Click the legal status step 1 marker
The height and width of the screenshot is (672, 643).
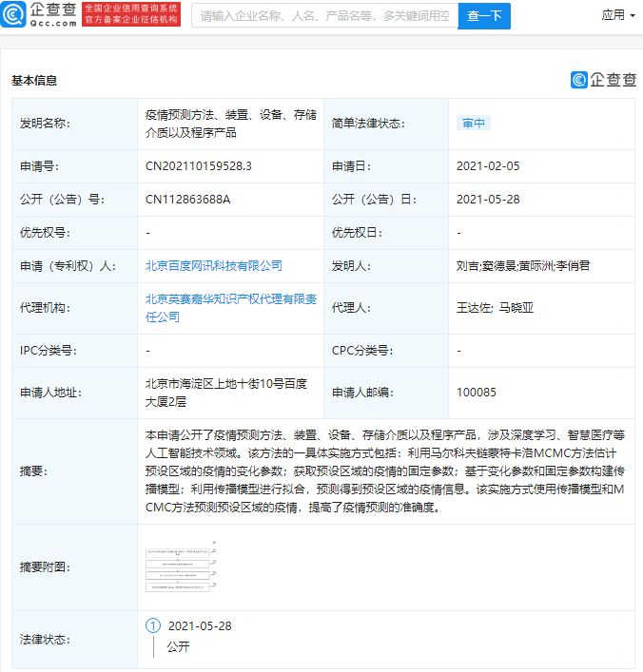tap(153, 625)
